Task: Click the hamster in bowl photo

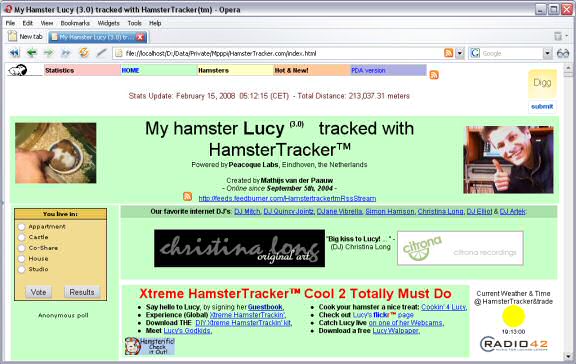Action: 56,153
